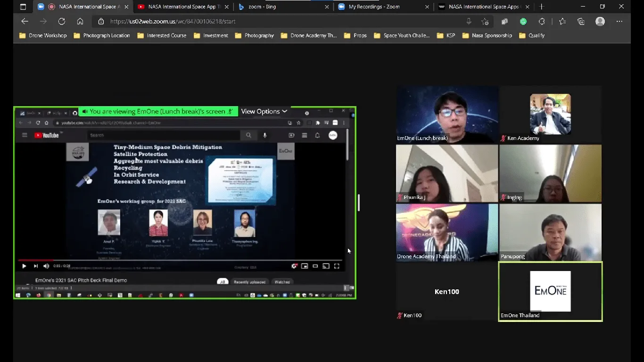The image size is (644, 362).
Task: Click the microphone permission icon in address bar
Action: click(x=469, y=21)
